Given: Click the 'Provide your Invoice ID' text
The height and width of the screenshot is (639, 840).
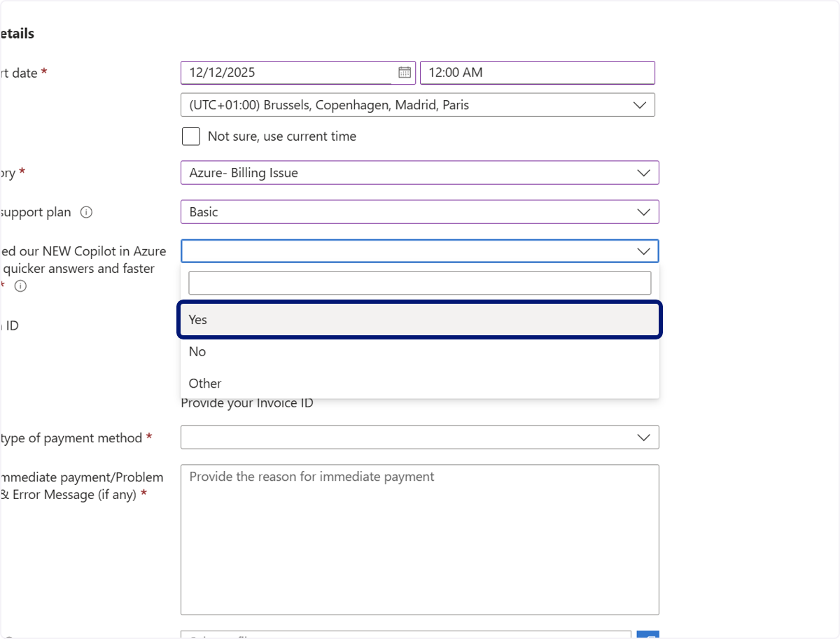Looking at the screenshot, I should (x=247, y=403).
